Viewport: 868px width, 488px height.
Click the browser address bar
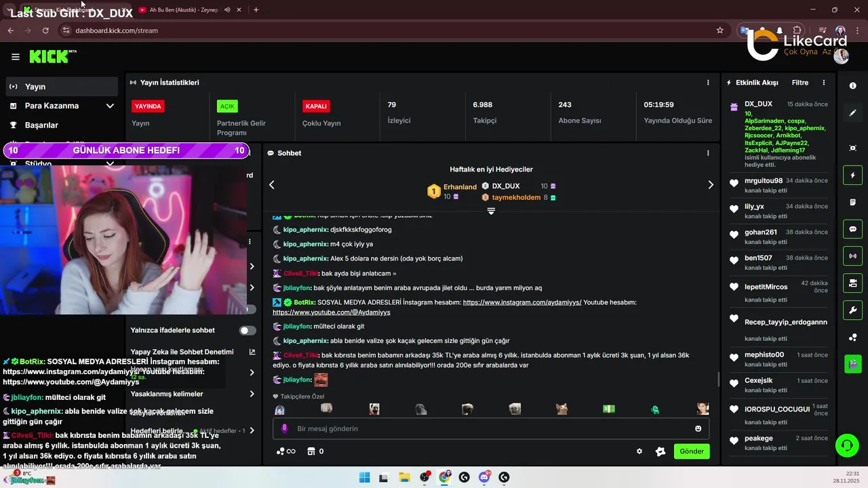tap(393, 30)
